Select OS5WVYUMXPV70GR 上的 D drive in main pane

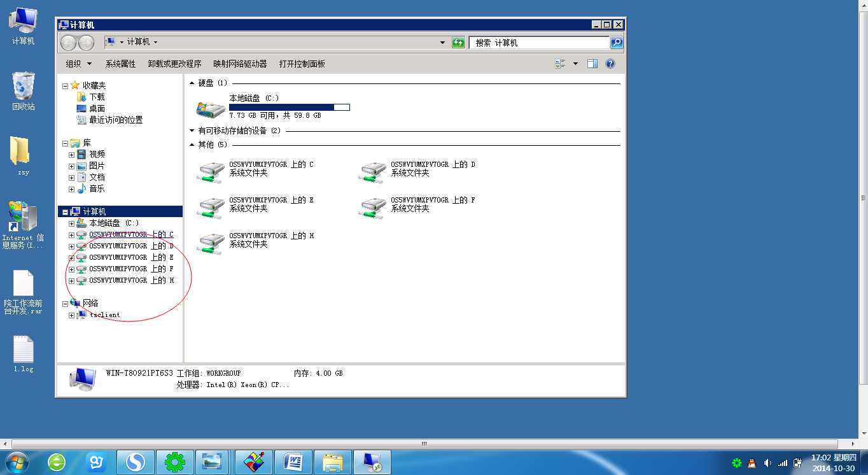click(417, 172)
